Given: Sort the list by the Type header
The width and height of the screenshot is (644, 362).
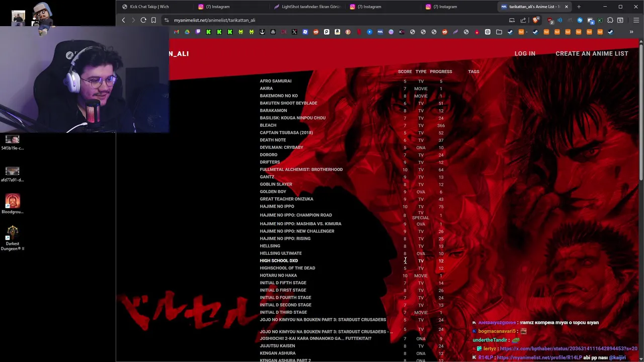Looking at the screenshot, I should point(421,71).
